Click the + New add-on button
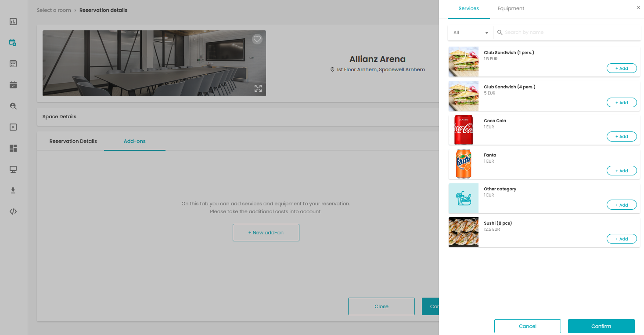 tap(266, 233)
